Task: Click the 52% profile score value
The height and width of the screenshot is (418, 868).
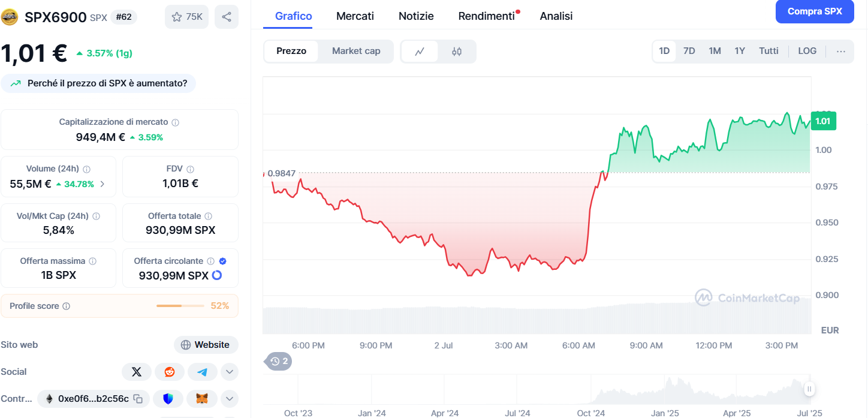Action: click(220, 306)
